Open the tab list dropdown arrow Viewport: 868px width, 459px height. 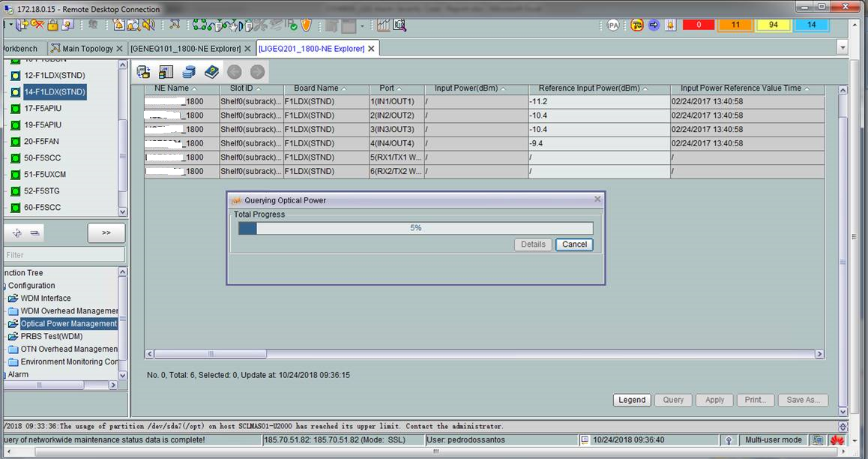843,48
